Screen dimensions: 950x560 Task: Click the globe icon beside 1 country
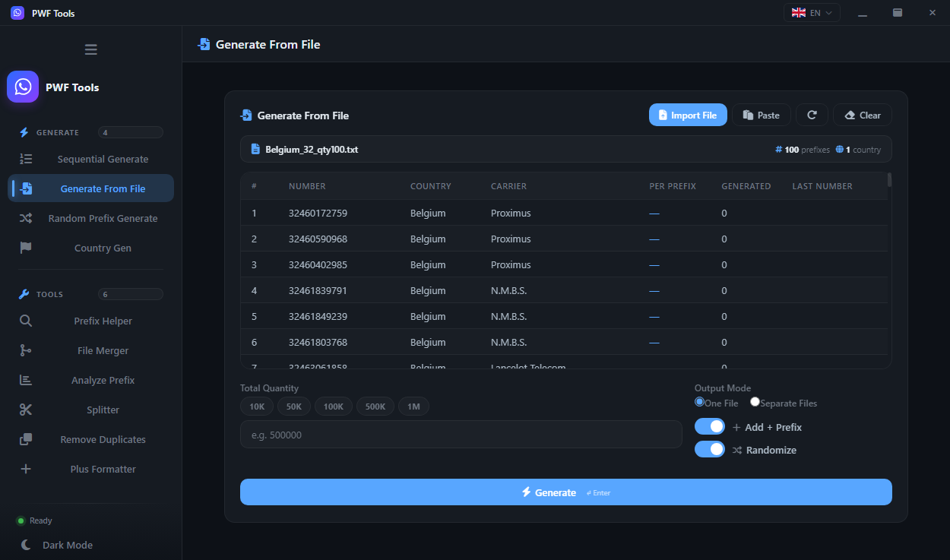(x=840, y=150)
